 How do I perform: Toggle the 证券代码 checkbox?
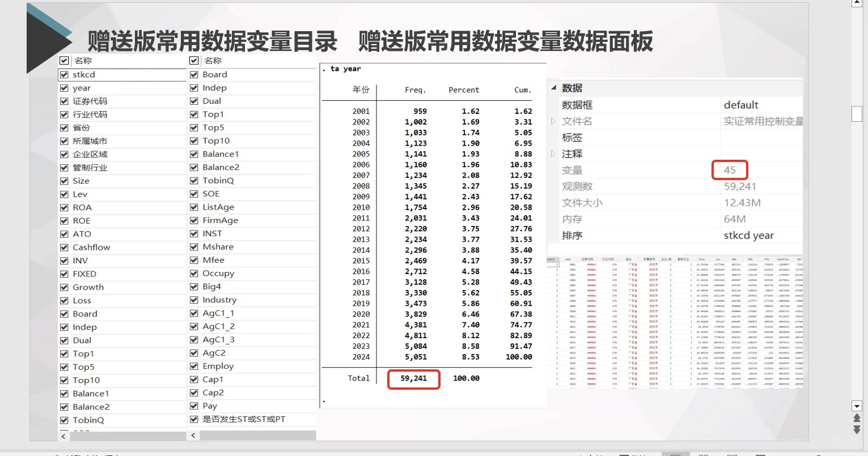64,101
